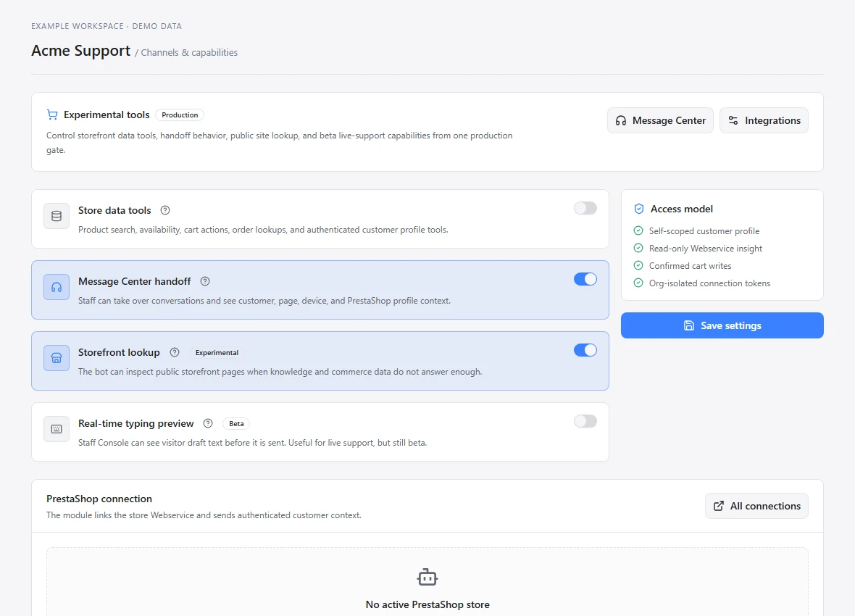Click the Storefront lookup title
The height and width of the screenshot is (616, 855).
[x=119, y=352]
